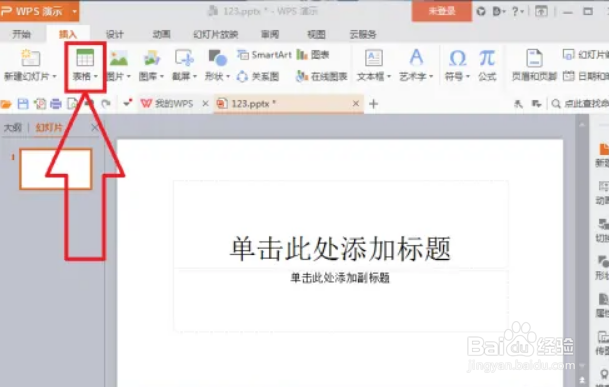Viewport: 609px width, 387px height.
Task: Click the open folder icon in quick toolbar
Action: point(6,104)
